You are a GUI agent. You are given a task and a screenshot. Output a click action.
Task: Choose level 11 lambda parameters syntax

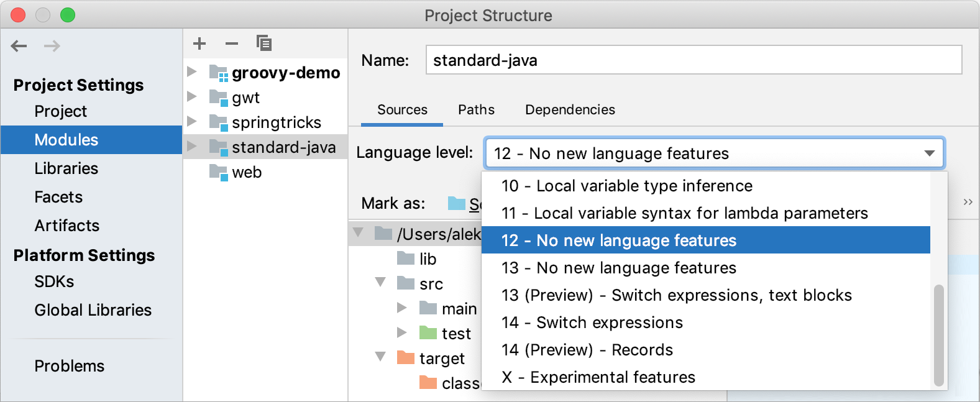coord(707,213)
